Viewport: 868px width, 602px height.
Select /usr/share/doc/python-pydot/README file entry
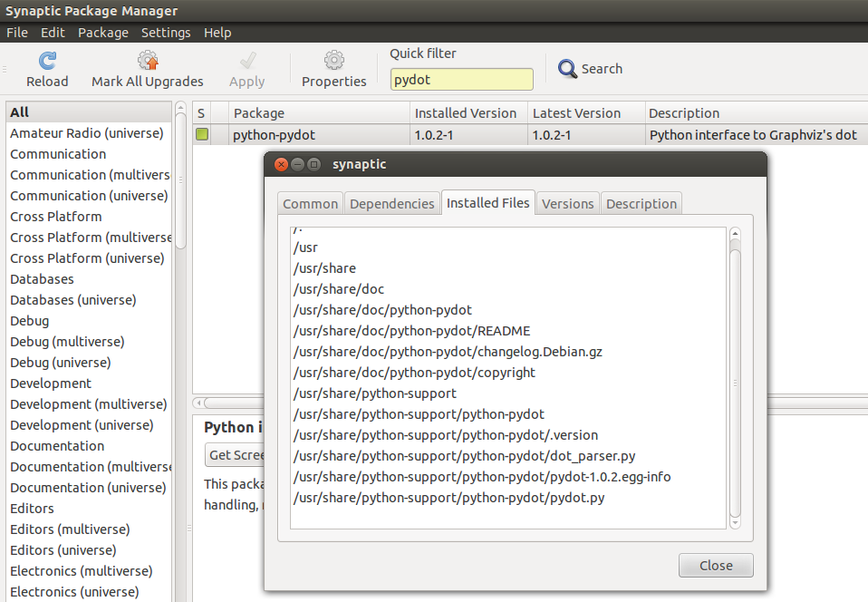pos(412,331)
